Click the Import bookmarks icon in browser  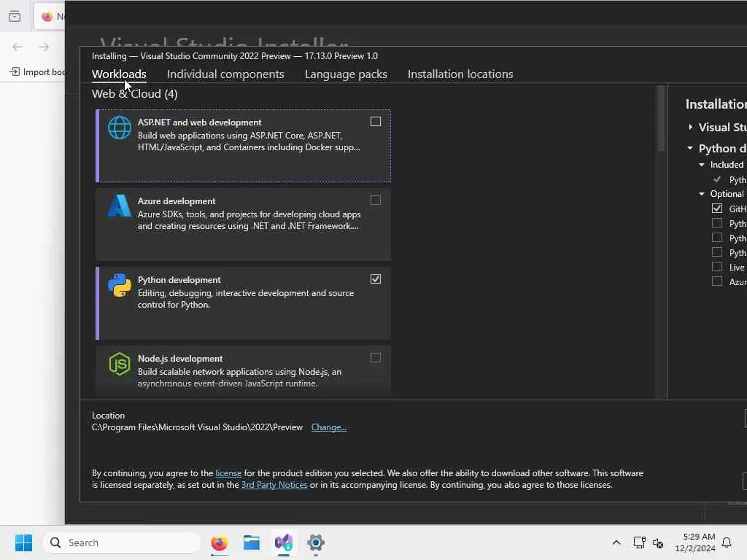15,71
